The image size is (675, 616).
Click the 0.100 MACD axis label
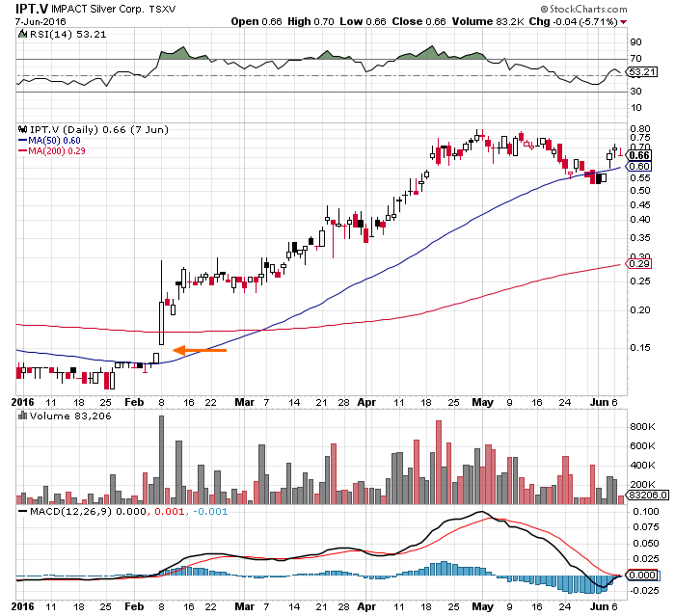pos(645,512)
